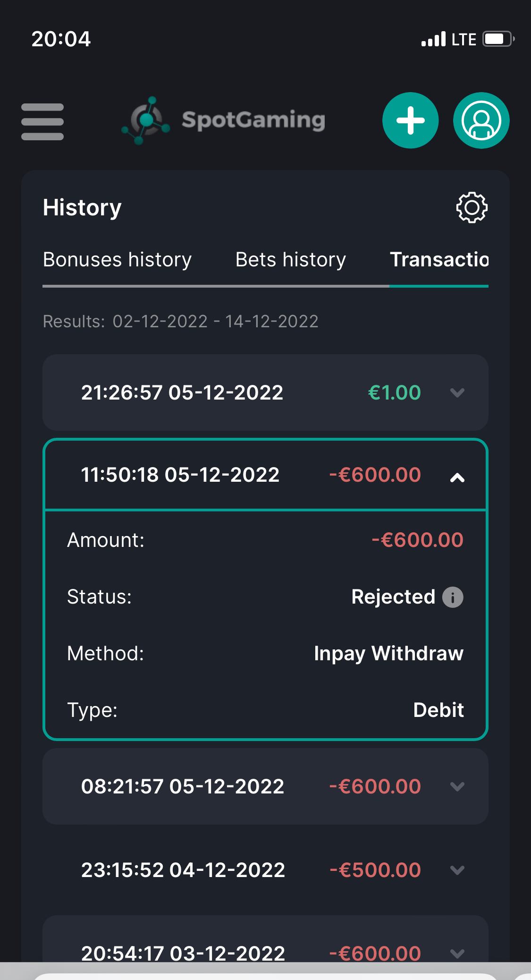This screenshot has height=980, width=531.
Task: Collapse the 11:50:18 transaction details
Action: [457, 477]
